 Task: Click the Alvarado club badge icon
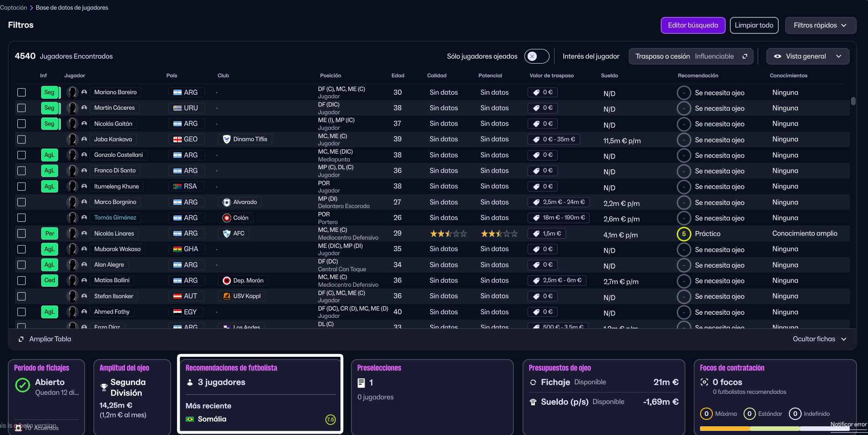(226, 202)
